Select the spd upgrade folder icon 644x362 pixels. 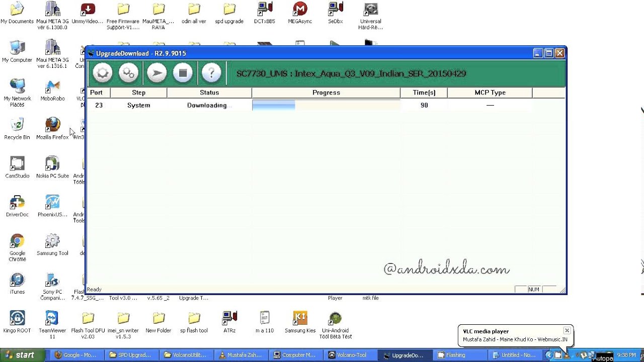tap(229, 13)
